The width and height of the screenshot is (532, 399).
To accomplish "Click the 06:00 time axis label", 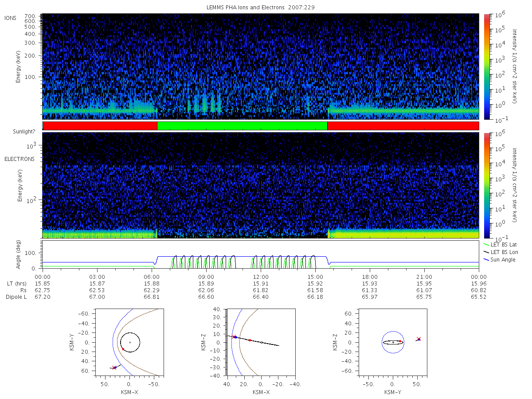I will [x=152, y=276].
